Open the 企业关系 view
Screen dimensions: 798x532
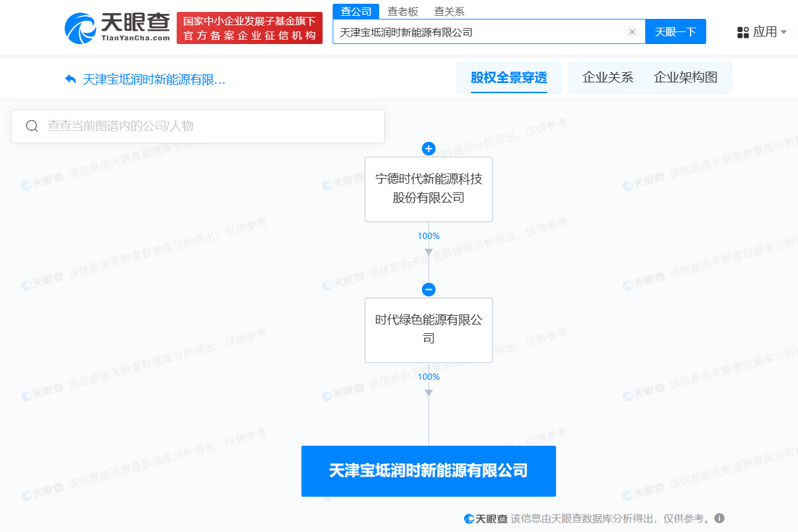(x=607, y=77)
